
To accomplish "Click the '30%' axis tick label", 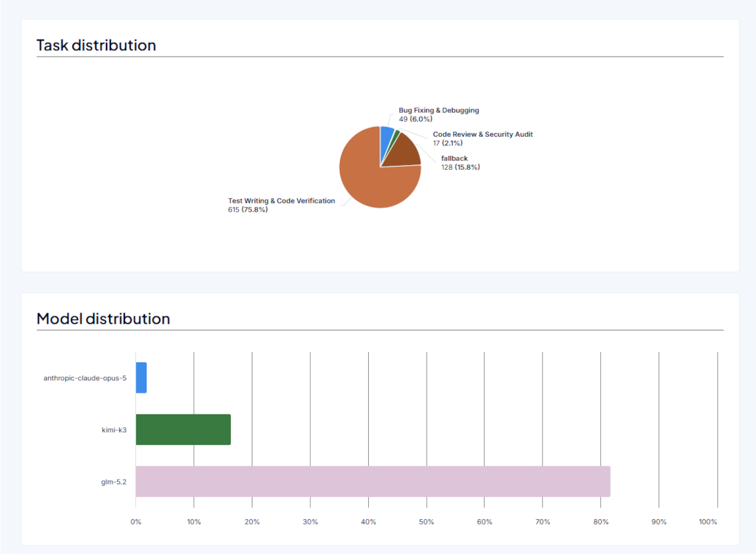I will tap(310, 522).
